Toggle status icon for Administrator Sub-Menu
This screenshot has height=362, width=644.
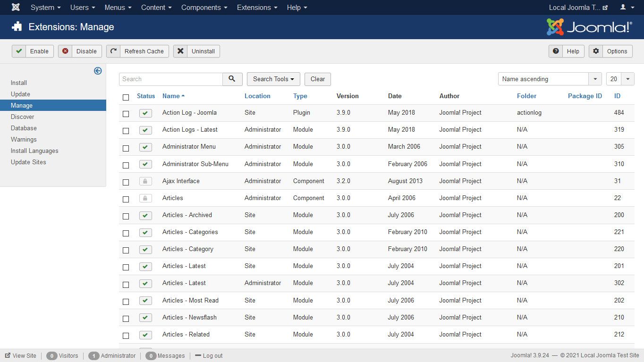tap(145, 164)
